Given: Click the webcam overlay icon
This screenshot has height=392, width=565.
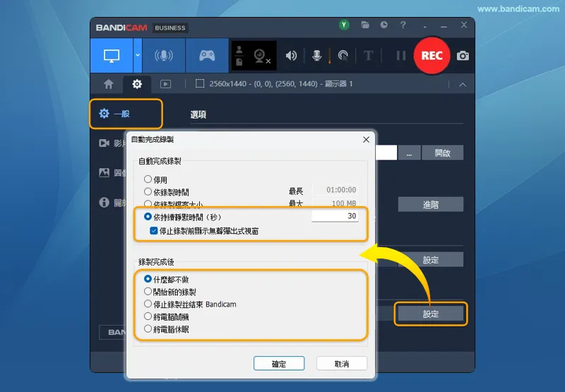Looking at the screenshot, I should [x=261, y=56].
